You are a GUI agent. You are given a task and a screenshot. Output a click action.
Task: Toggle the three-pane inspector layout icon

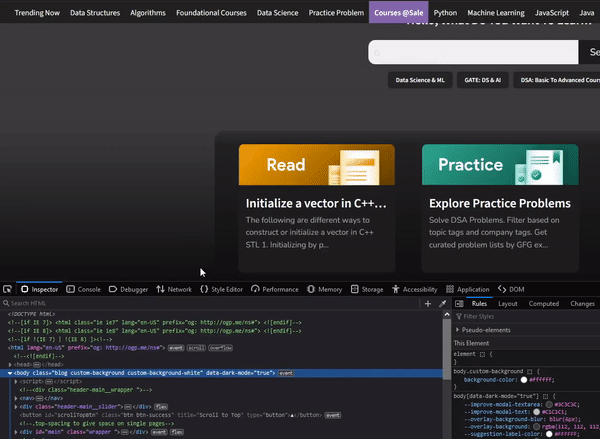tap(459, 304)
